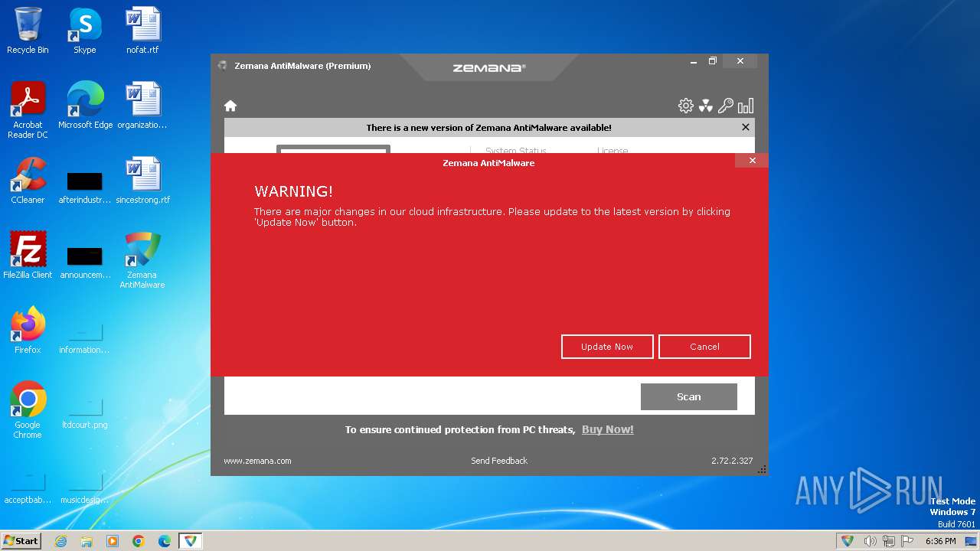Open File Explorer from taskbar
This screenshot has height=551, width=980.
pyautogui.click(x=87, y=541)
